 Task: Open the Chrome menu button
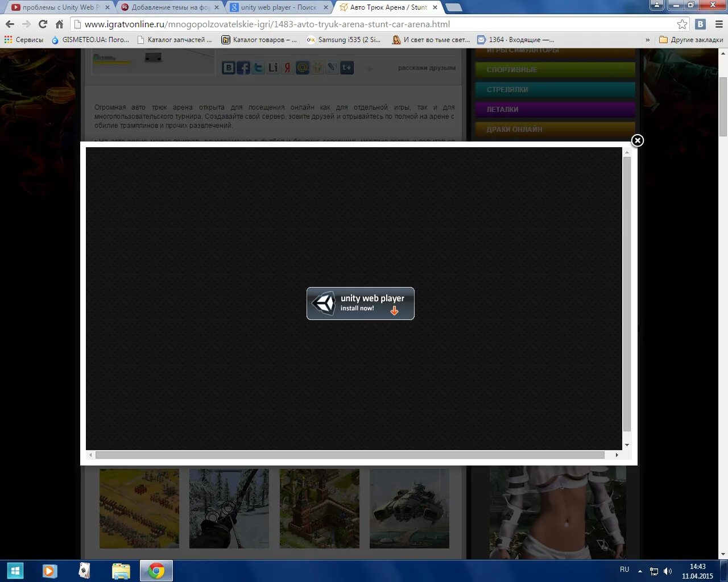pyautogui.click(x=718, y=24)
